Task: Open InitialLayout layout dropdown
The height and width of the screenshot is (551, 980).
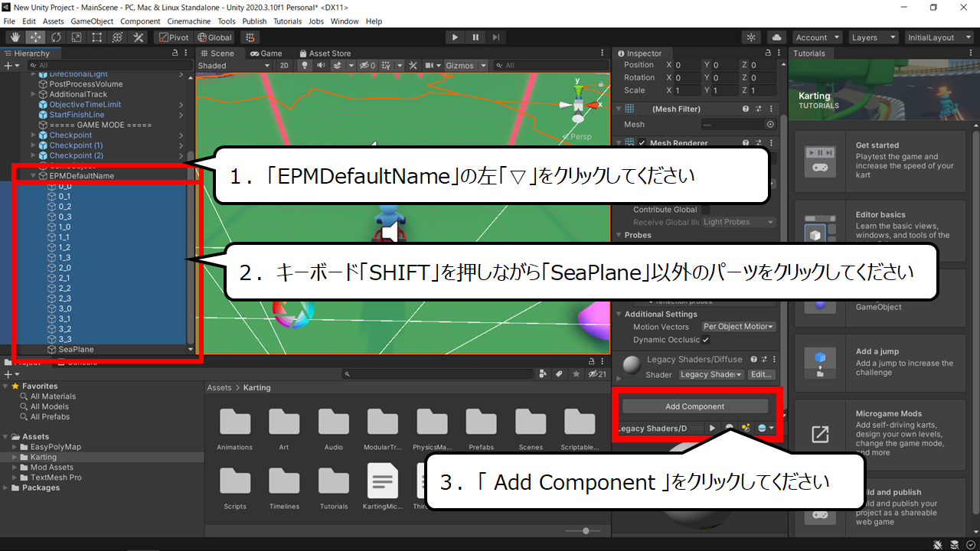Action: (939, 37)
